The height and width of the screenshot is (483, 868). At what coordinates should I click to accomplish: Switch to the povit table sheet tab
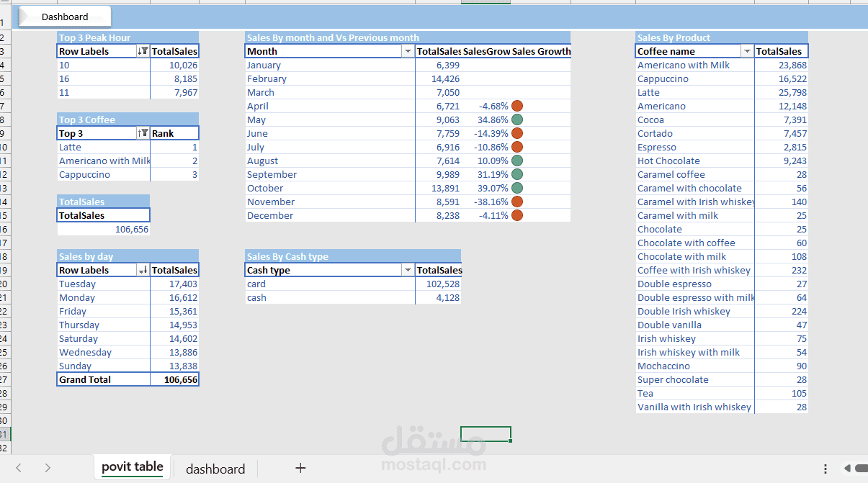click(x=133, y=467)
